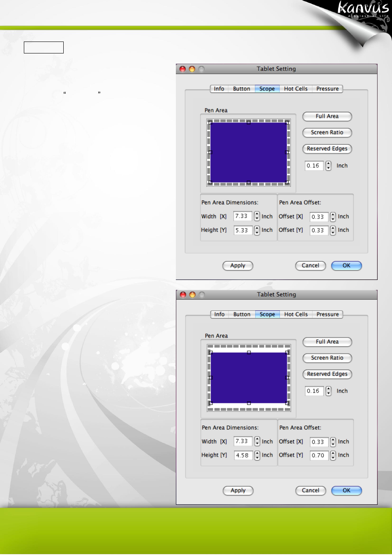Open Button tab in lower Tablet Setting window
Viewport: 392px width, 555px height.
coord(242,314)
